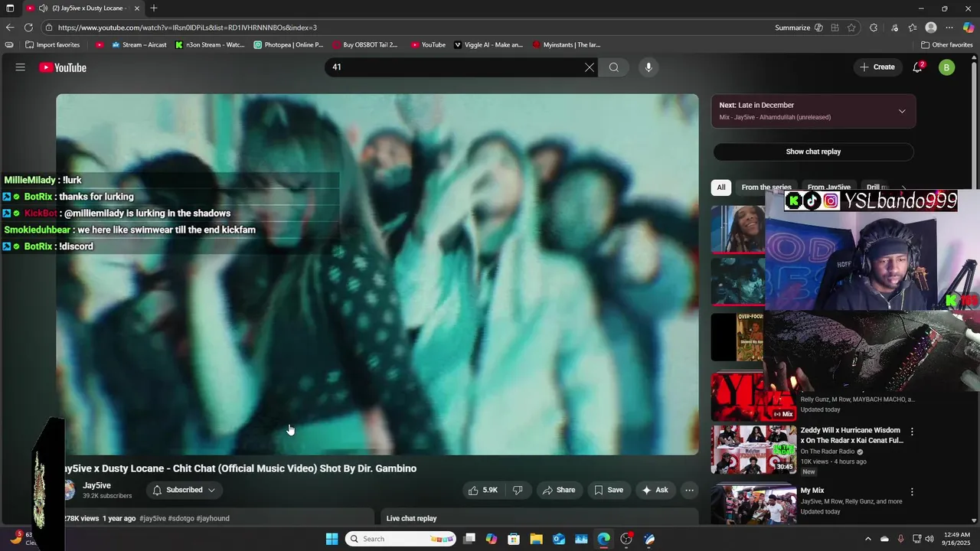Screen dimensions: 980x551
Task: Open the Zeddy Will x Hurricane Wisdom title
Action: click(852, 435)
